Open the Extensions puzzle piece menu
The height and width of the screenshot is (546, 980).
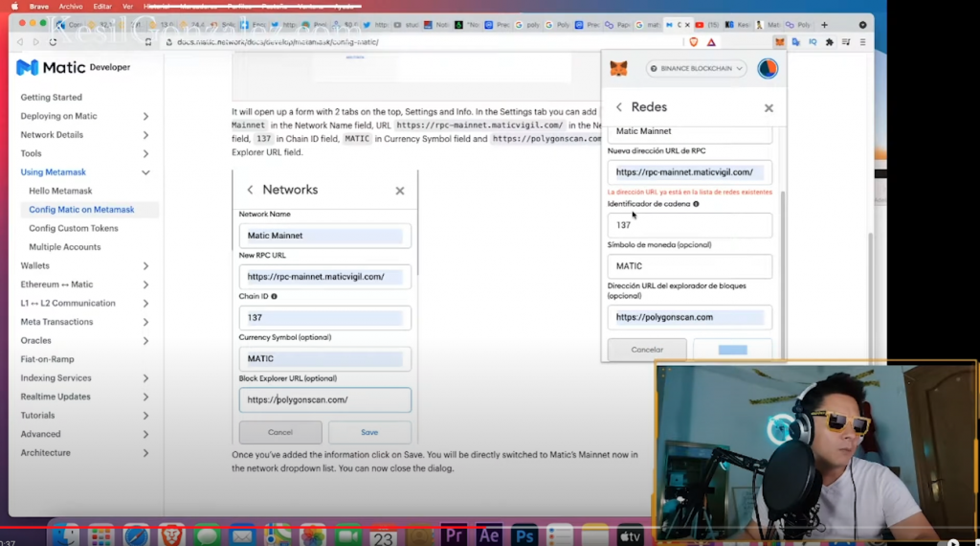(x=829, y=42)
